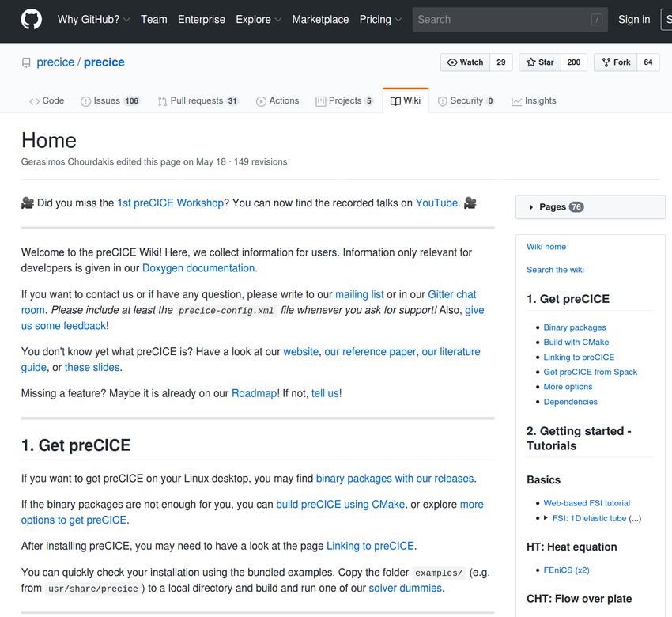Viewport: 672px width, 617px height.
Task: Open the mailing list link
Action: click(359, 294)
